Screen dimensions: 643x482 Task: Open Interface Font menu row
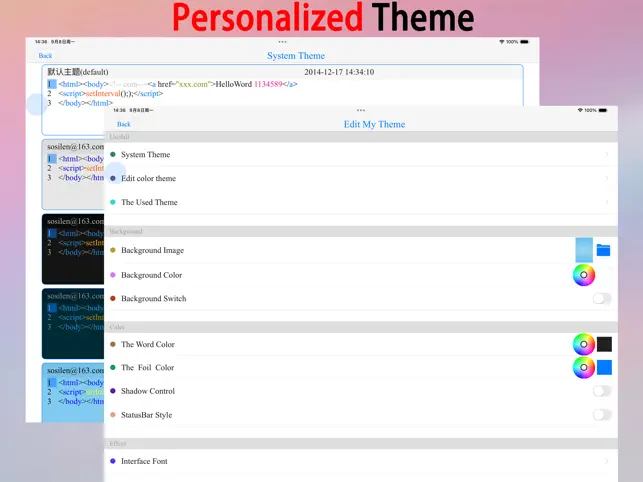click(361, 461)
